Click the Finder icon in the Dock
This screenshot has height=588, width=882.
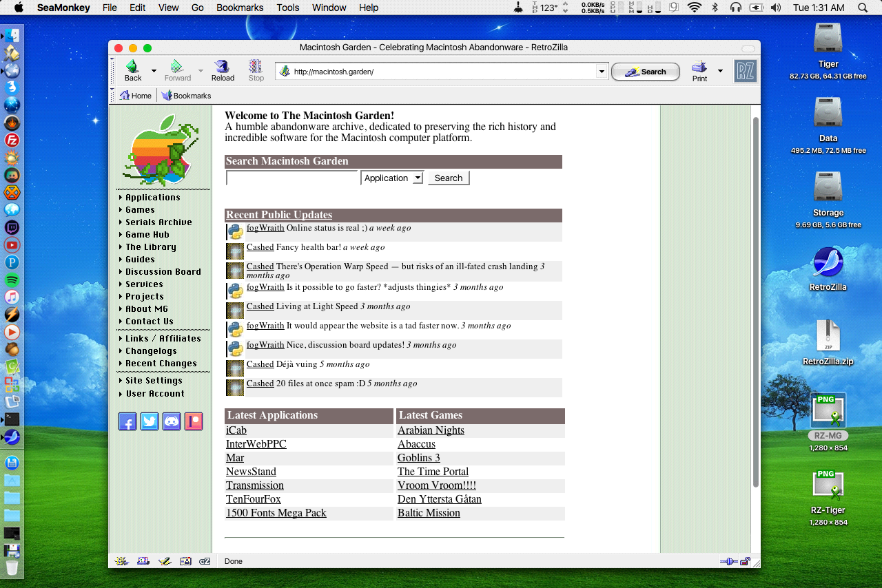point(12,35)
